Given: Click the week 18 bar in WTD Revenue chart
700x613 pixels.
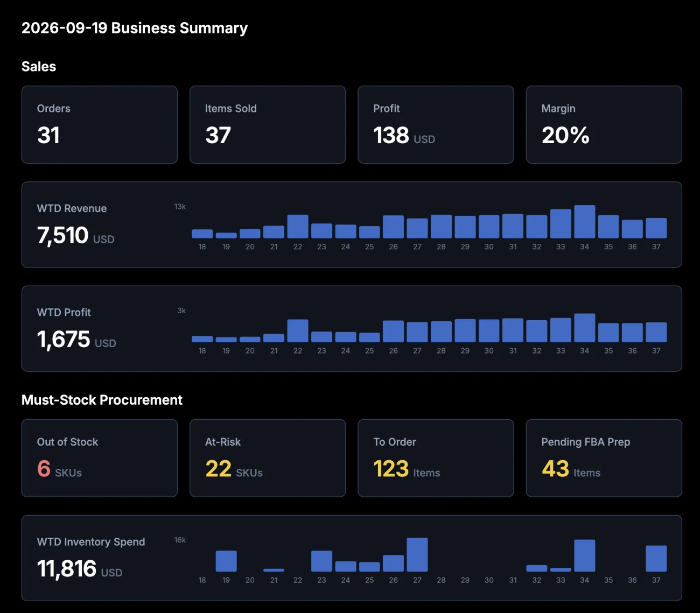Looking at the screenshot, I should coord(202,234).
